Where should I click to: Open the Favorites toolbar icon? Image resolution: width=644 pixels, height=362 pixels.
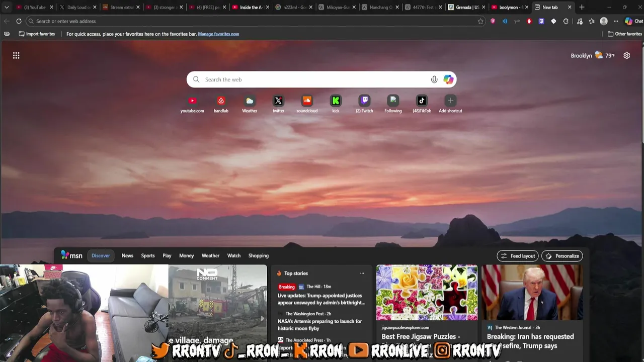592,21
